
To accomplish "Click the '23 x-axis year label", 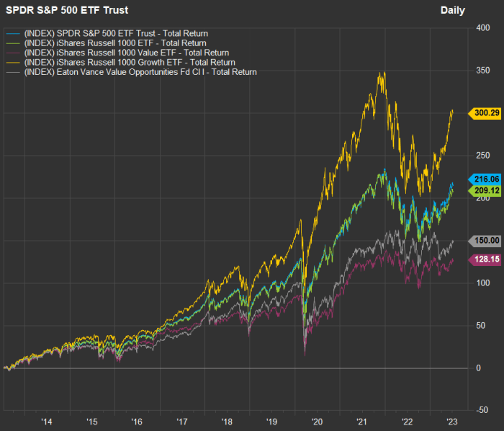I will click(452, 422).
